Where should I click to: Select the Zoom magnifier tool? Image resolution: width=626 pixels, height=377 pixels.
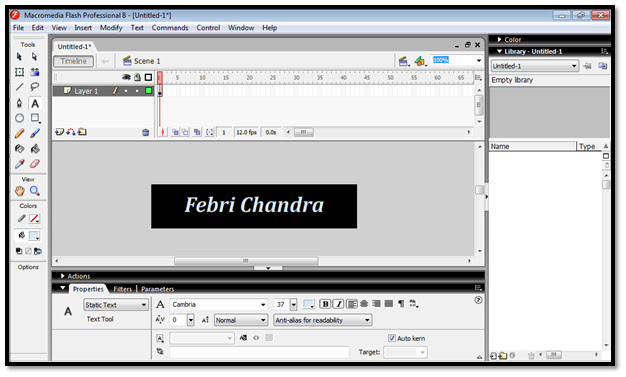point(35,191)
